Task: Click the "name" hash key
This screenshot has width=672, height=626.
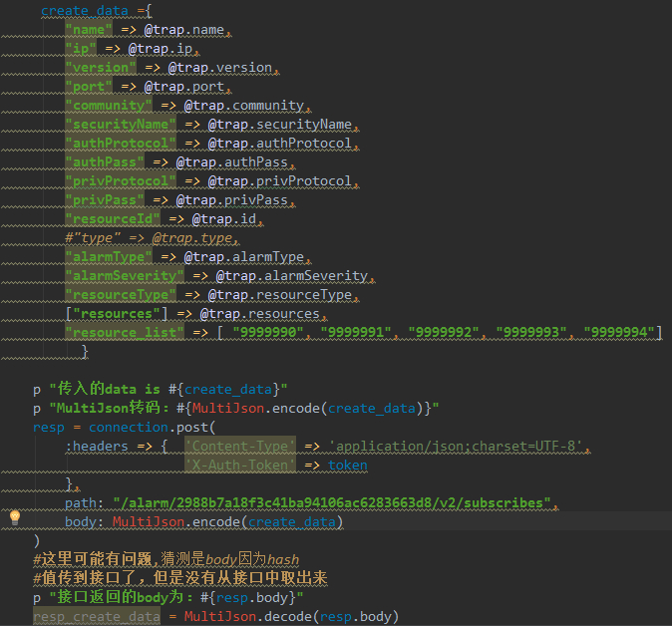Action: pos(89,30)
